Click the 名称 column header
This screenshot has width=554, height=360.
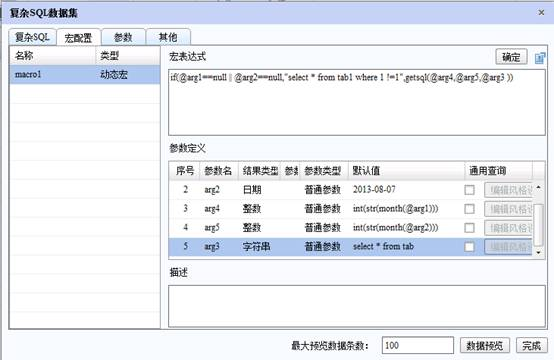pyautogui.click(x=53, y=55)
